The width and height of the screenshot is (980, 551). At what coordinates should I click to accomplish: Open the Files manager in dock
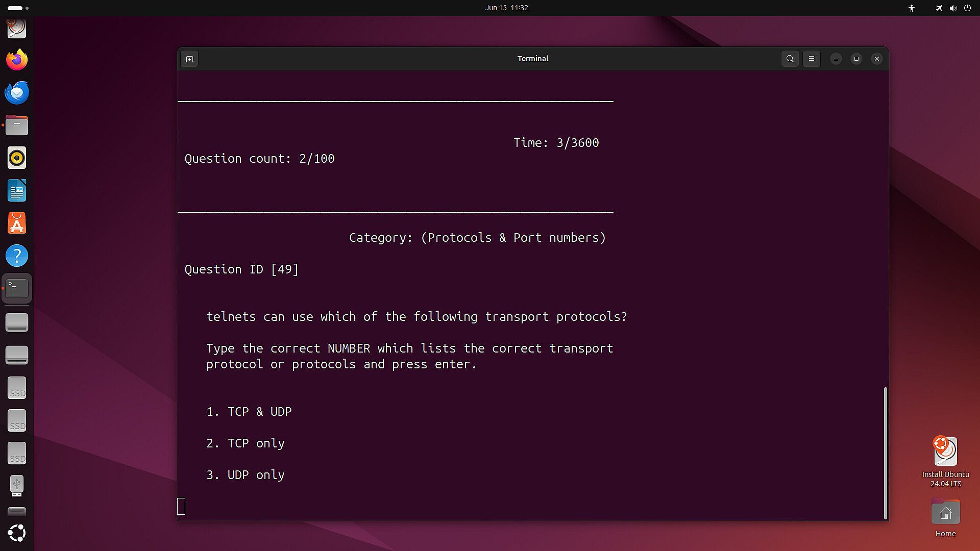click(17, 126)
